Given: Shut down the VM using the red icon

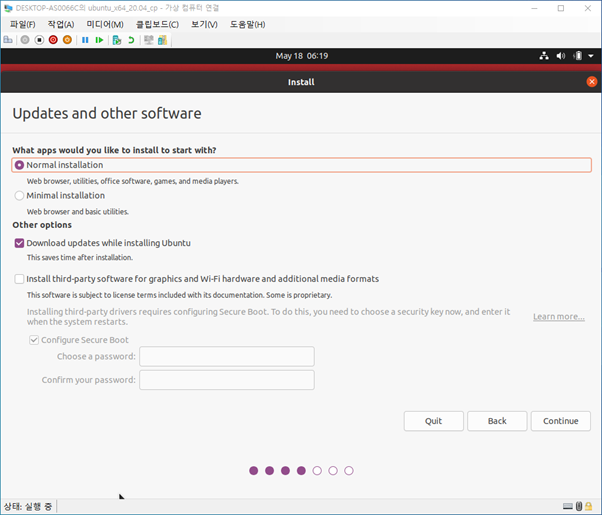Looking at the screenshot, I should (x=53, y=40).
